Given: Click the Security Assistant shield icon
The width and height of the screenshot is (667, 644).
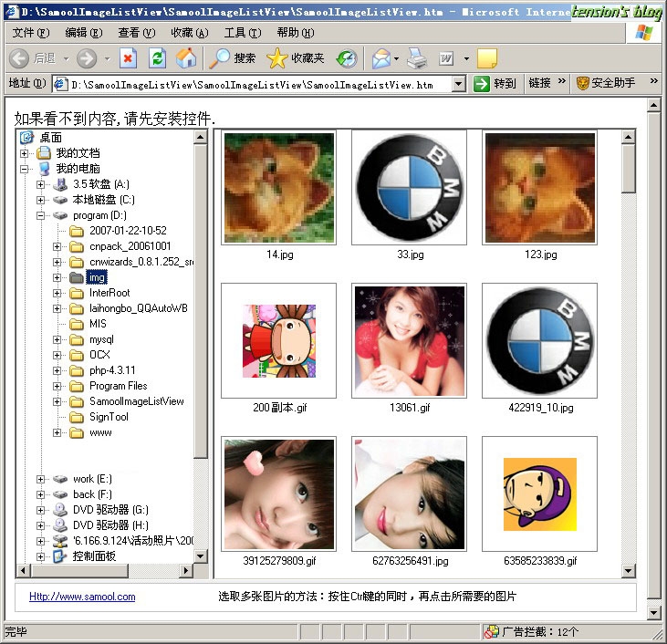Looking at the screenshot, I should 582,83.
